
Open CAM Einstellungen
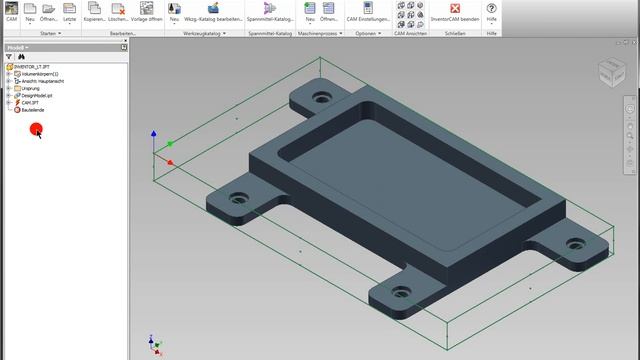[x=368, y=11]
